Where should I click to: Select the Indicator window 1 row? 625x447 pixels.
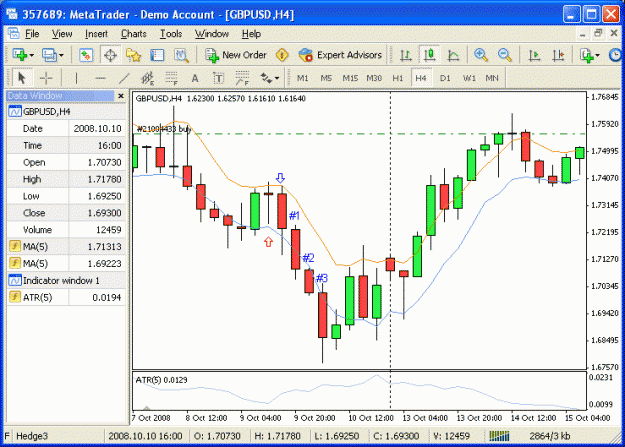pos(66,281)
